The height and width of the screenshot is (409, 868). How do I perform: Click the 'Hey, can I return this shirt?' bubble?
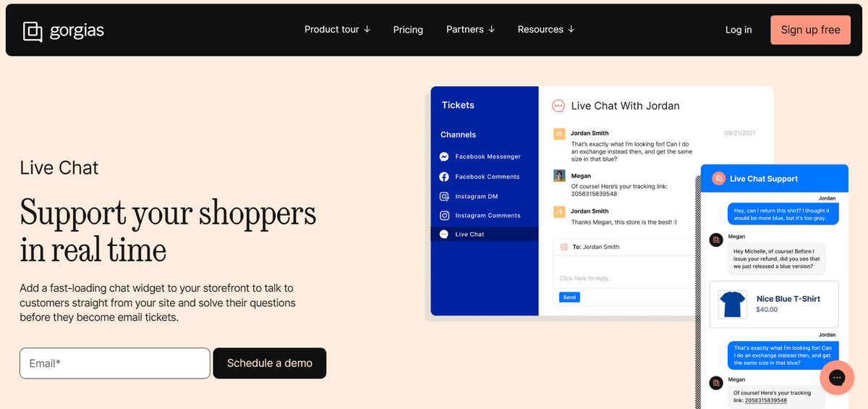coord(783,214)
